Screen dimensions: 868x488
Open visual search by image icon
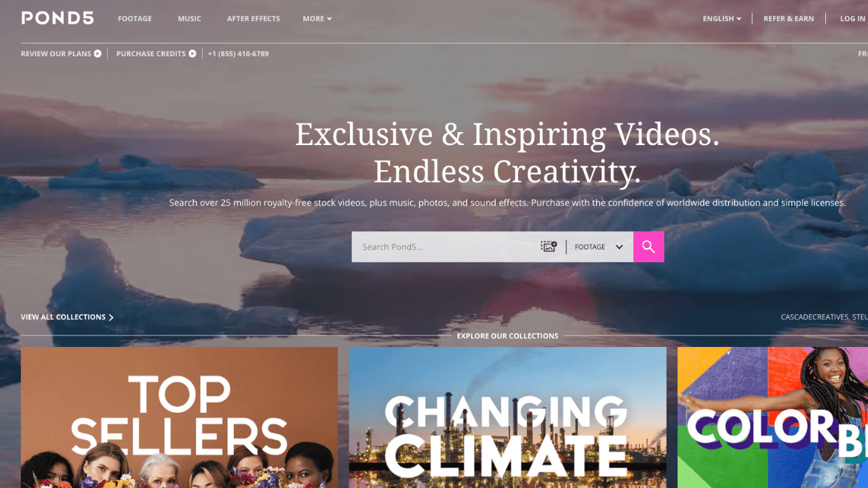point(549,247)
